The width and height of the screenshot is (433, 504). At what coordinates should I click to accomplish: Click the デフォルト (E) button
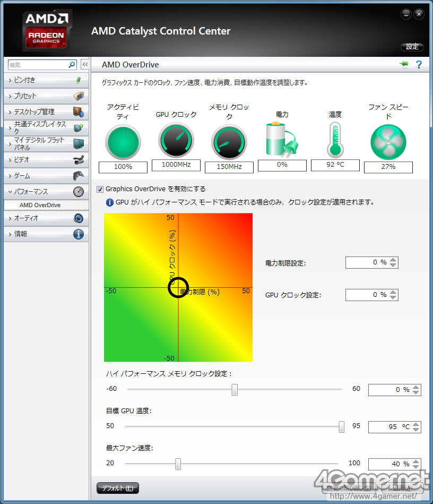tap(118, 488)
